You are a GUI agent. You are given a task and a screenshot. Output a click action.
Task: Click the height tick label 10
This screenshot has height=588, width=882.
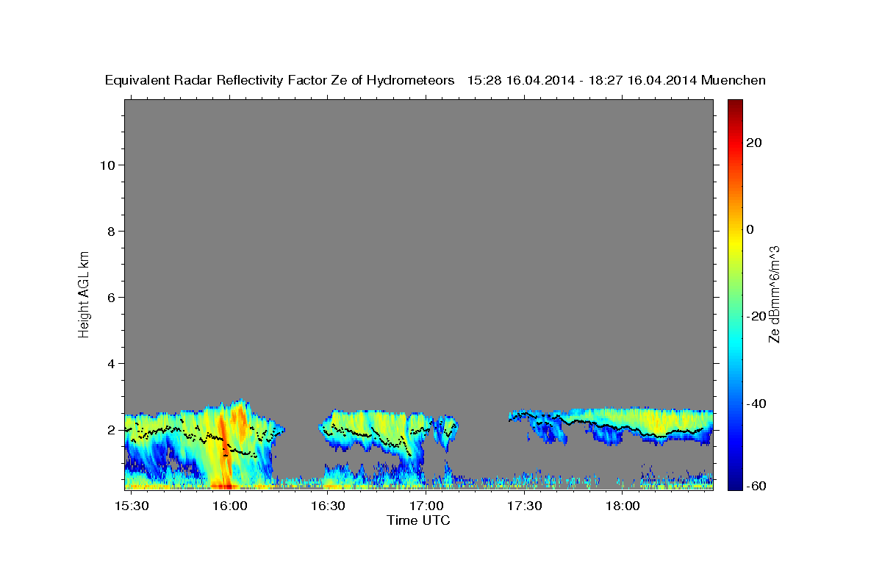[107, 165]
